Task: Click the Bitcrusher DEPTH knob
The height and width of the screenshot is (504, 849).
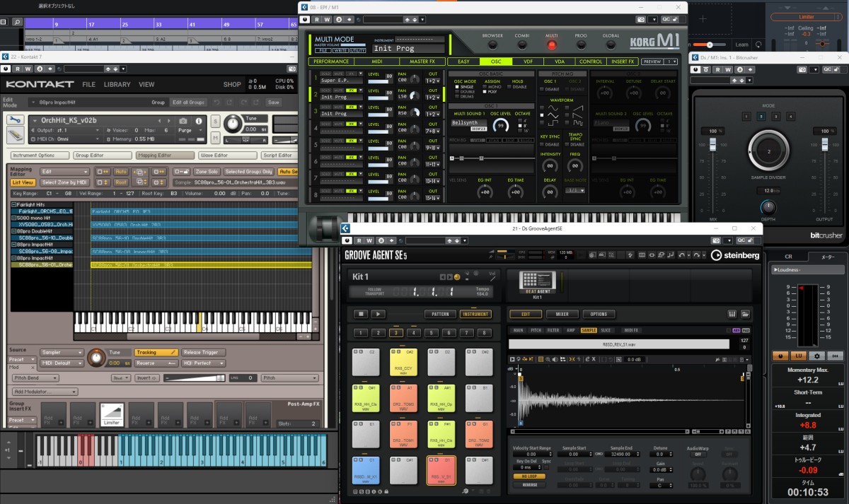Action: coord(768,208)
